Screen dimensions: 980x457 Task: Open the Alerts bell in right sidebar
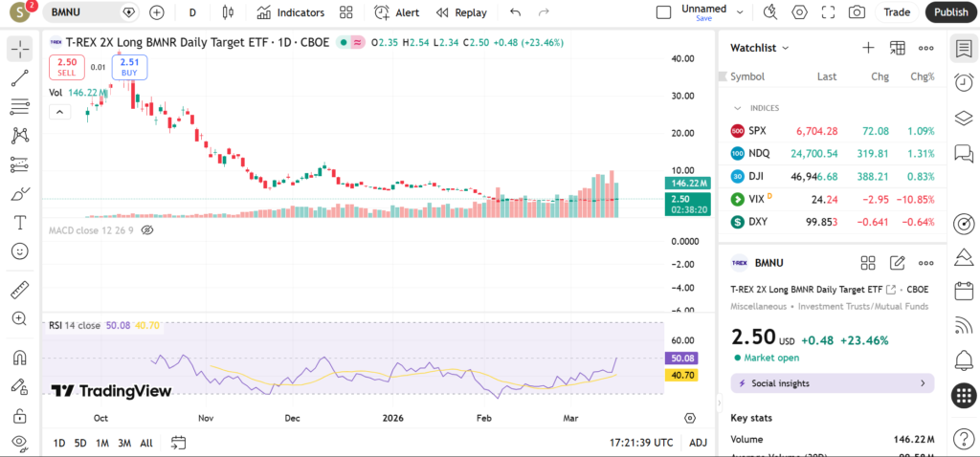pos(964,359)
